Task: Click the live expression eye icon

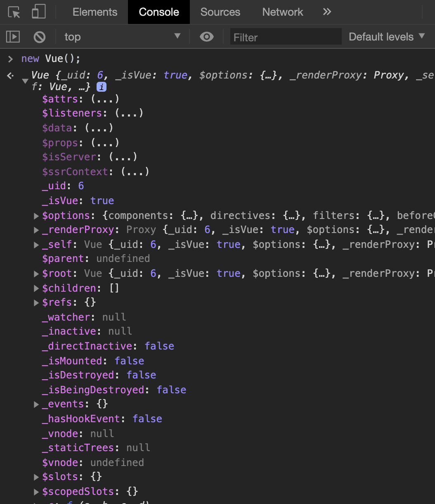Action: pyautogui.click(x=207, y=37)
